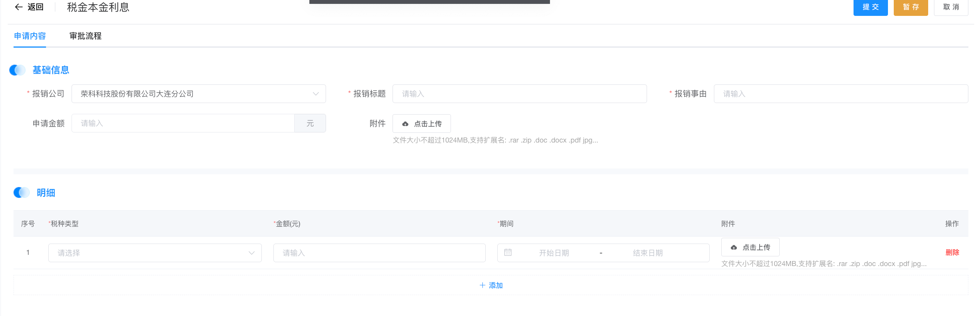Click the orange 暂存 button
Viewport: 980px width, 316px height.
point(910,7)
